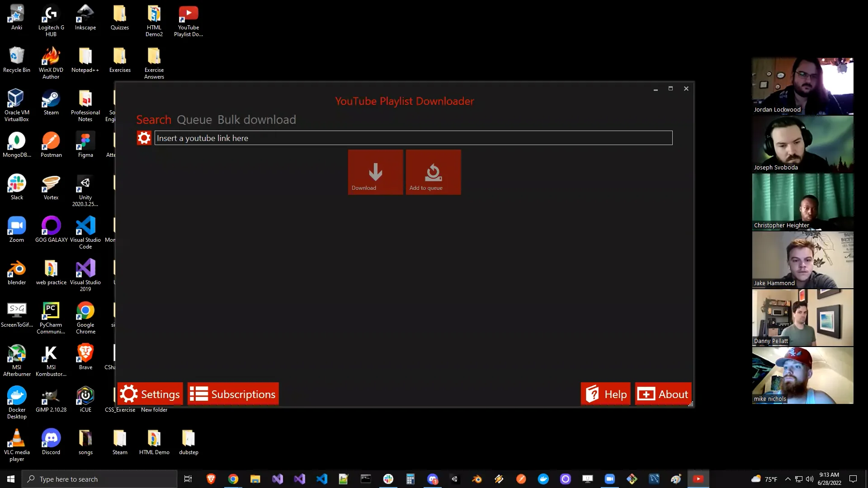Switch to the Bulk download tab
This screenshot has width=868, height=488.
(x=257, y=120)
